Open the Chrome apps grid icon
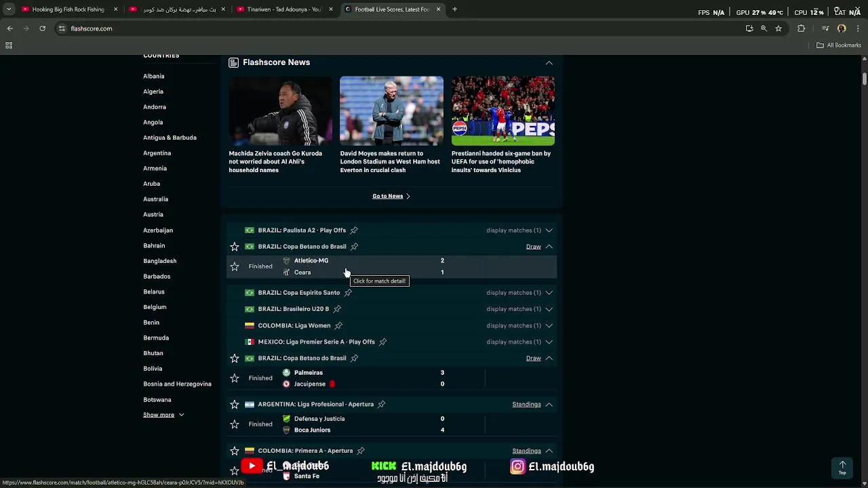This screenshot has height=488, width=868. coord(9,45)
